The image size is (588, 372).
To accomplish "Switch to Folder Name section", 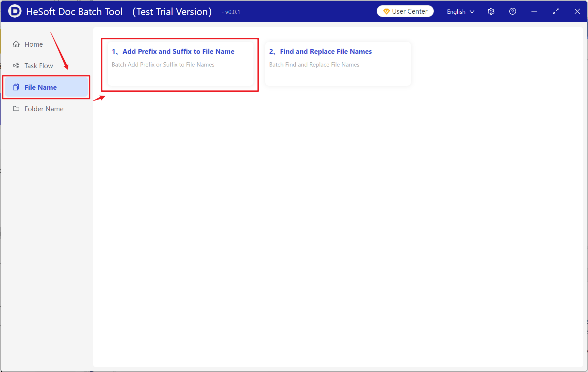I will 46,109.
